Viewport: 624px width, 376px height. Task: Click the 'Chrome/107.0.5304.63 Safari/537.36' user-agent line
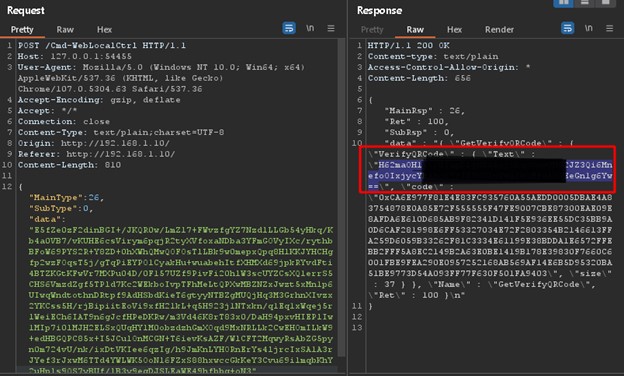point(110,89)
